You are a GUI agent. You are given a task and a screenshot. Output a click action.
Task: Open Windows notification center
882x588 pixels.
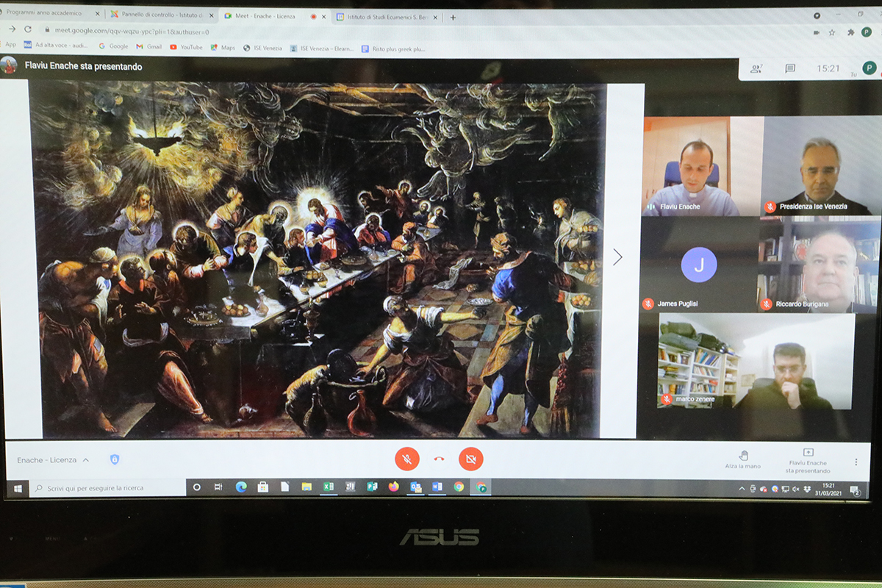(x=856, y=490)
